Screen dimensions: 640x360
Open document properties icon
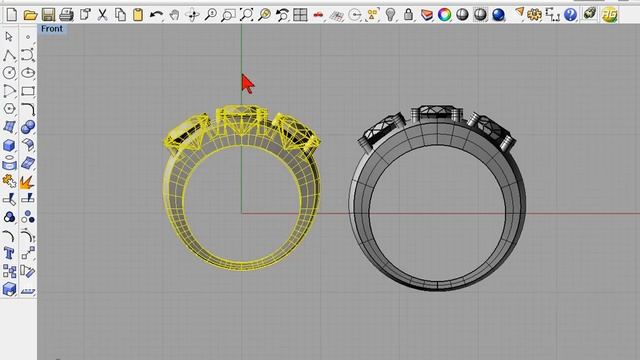(84, 15)
